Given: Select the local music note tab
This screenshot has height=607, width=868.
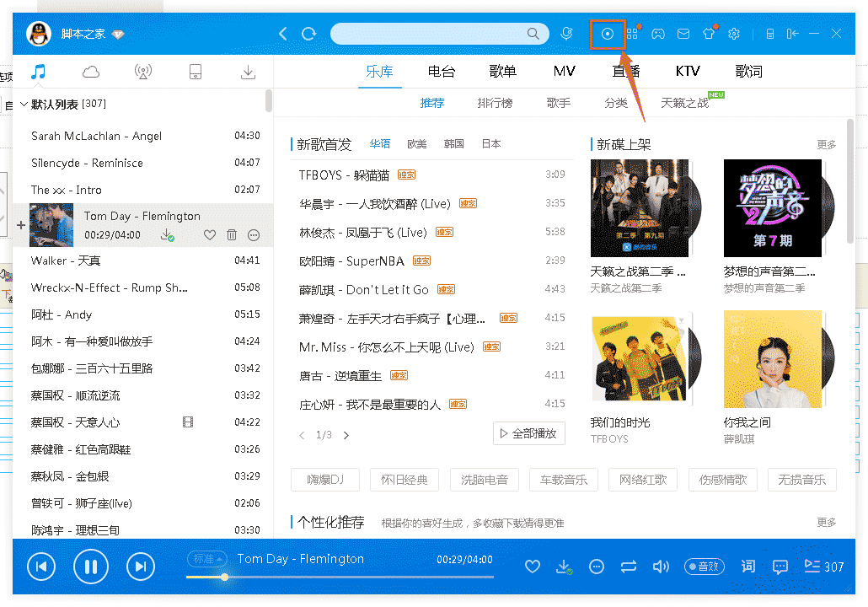Looking at the screenshot, I should click(38, 72).
